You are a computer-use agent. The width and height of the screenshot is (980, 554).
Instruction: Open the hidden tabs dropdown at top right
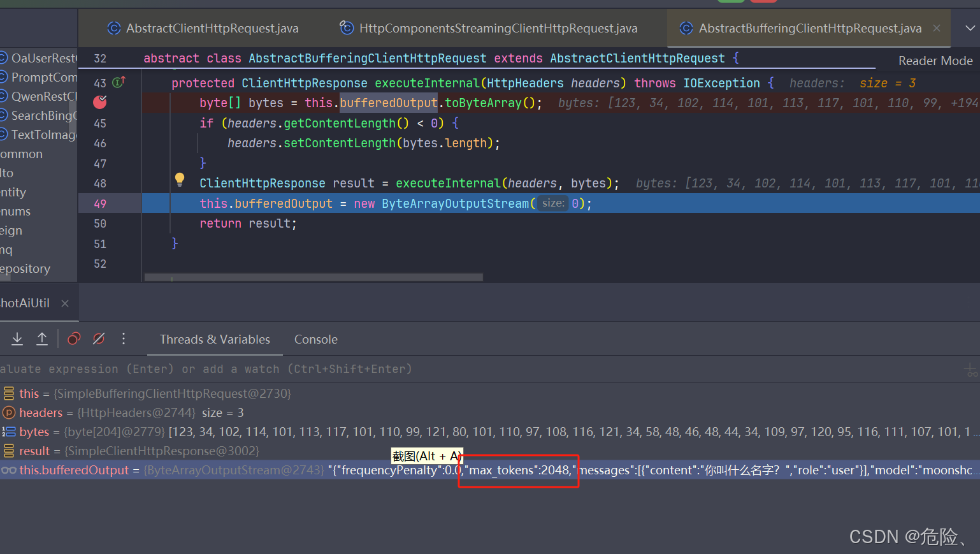971,28
